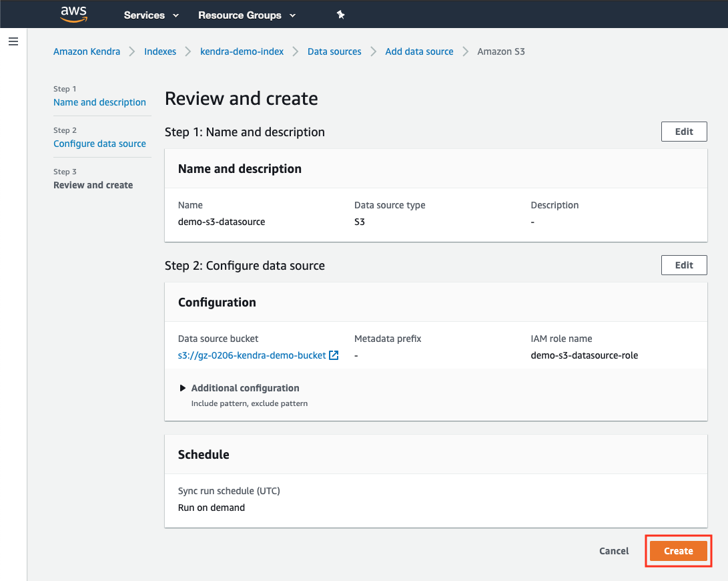This screenshot has height=581, width=728.
Task: Open kendra-demo-index breadcrumb link
Action: (242, 51)
